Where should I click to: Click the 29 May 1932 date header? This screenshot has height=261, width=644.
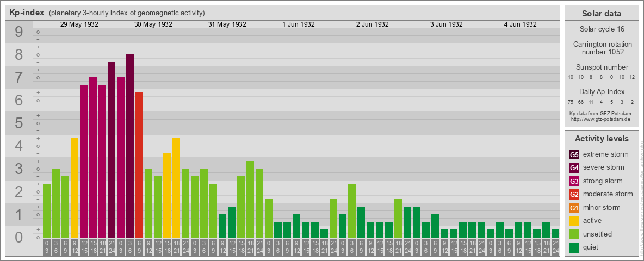click(x=79, y=24)
